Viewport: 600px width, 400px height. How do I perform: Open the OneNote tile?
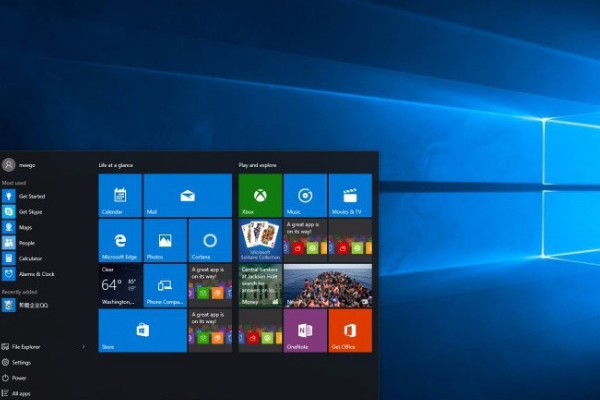(x=305, y=331)
